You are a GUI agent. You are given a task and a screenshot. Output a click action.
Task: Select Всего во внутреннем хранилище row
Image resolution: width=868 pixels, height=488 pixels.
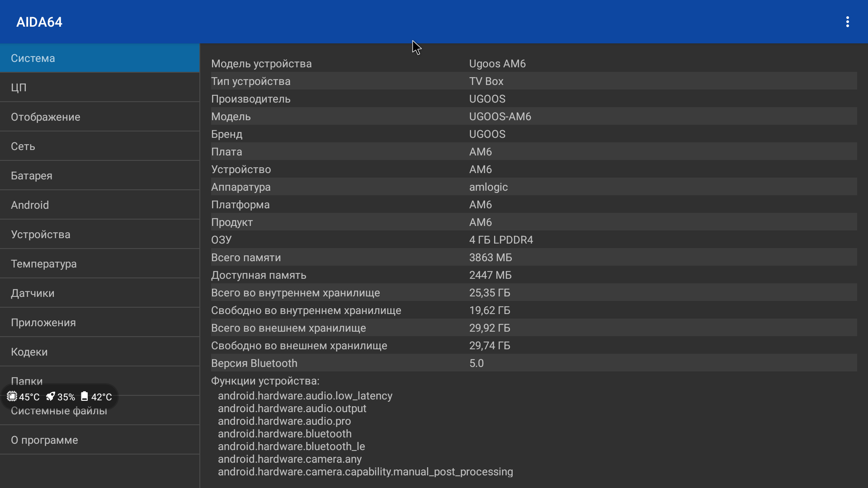click(x=534, y=293)
